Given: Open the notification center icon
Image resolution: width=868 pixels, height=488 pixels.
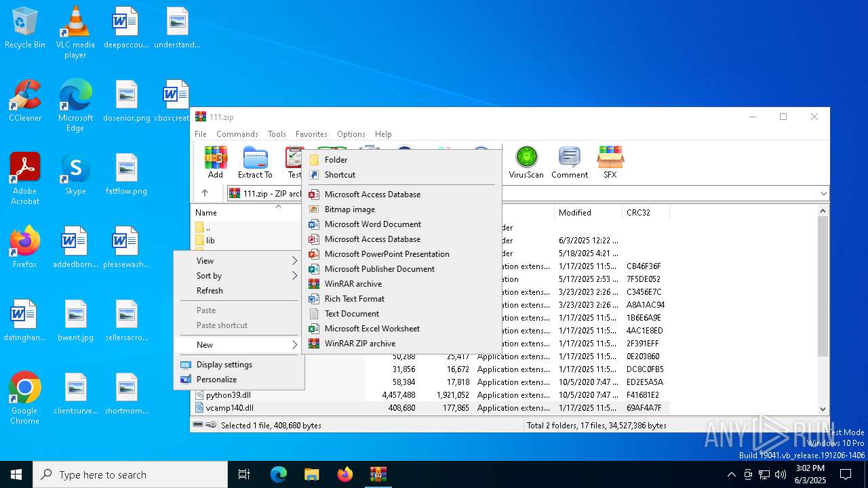Looking at the screenshot, I should pyautogui.click(x=846, y=474).
